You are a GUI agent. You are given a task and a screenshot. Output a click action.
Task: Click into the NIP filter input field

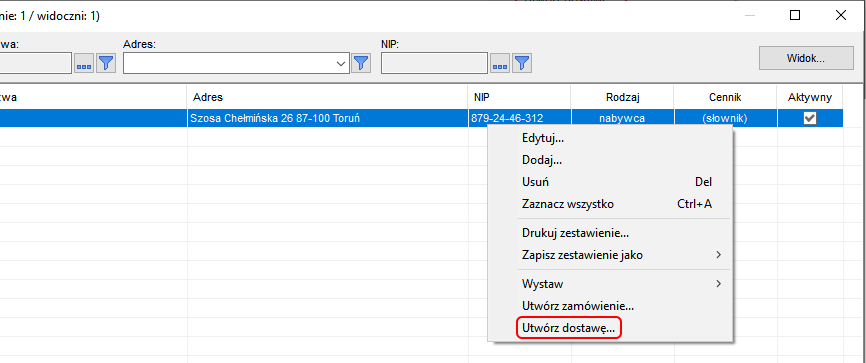(x=434, y=63)
